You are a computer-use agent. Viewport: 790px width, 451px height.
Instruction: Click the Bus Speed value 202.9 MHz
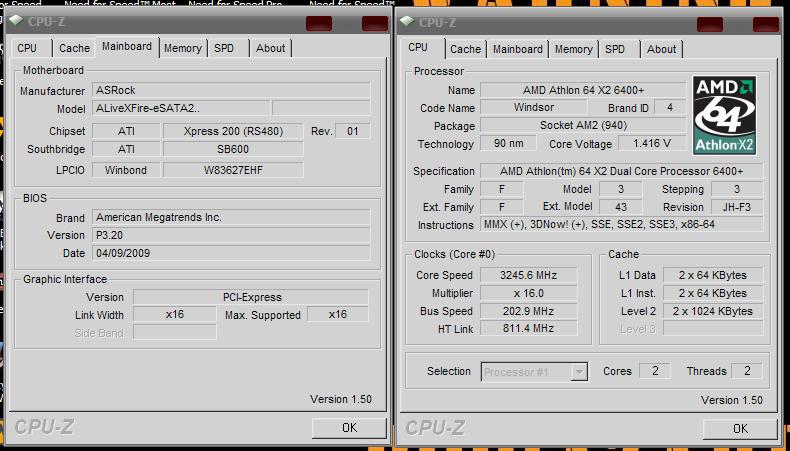pos(529,311)
